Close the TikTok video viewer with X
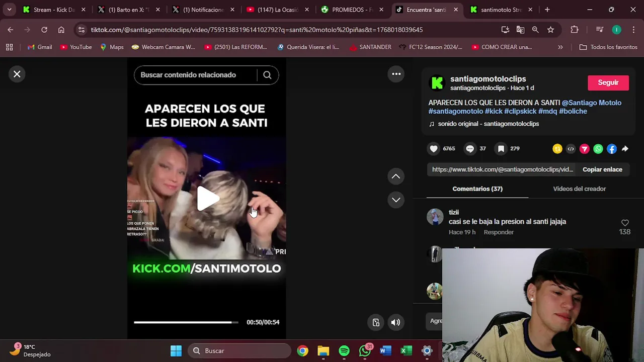The image size is (644, 362). click(x=17, y=74)
